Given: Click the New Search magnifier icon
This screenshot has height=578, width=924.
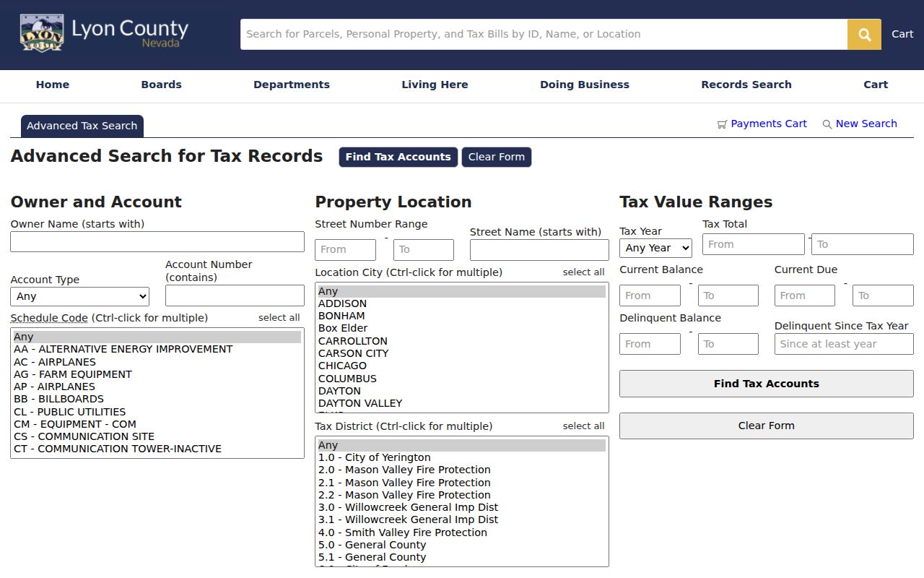Looking at the screenshot, I should point(827,124).
